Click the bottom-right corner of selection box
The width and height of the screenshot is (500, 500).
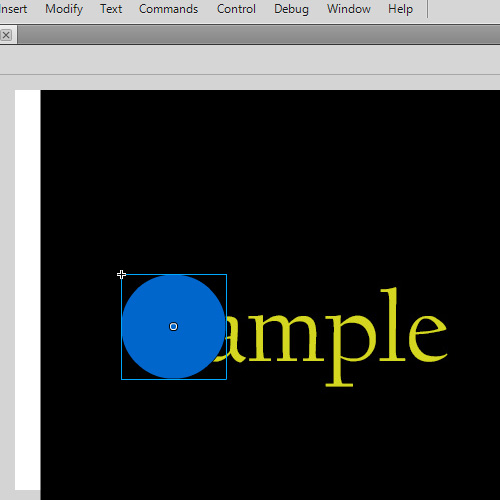coord(227,379)
